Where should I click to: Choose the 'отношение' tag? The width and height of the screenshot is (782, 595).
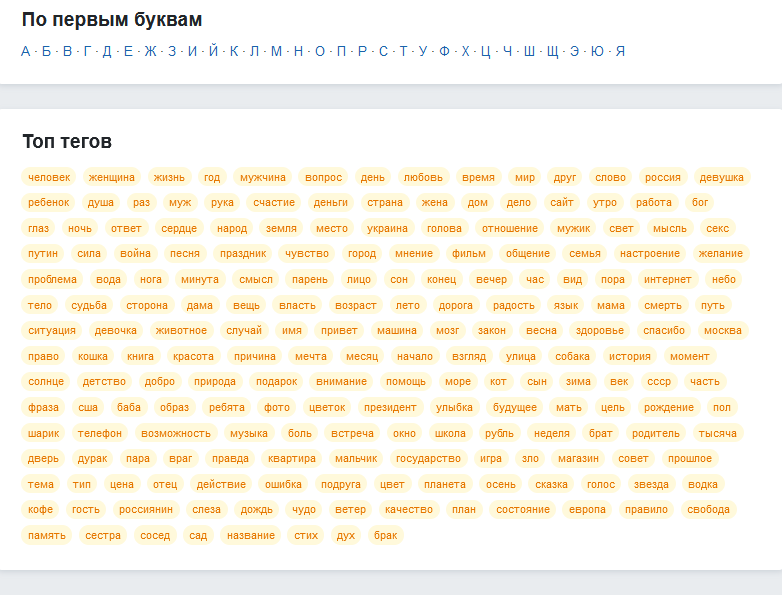click(510, 228)
